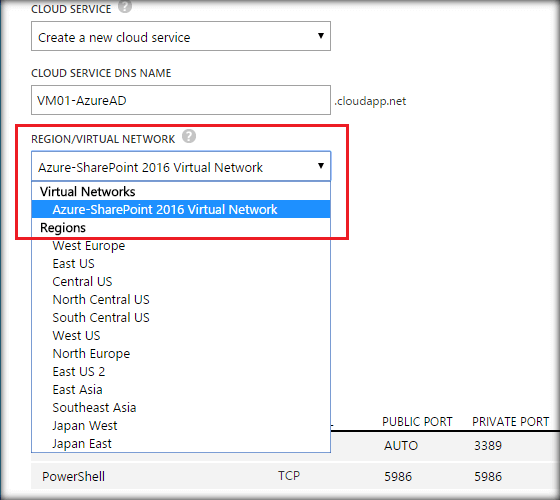This screenshot has height=500, width=560.
Task: Click the Cloud Service DNS Name field
Action: pos(181,100)
